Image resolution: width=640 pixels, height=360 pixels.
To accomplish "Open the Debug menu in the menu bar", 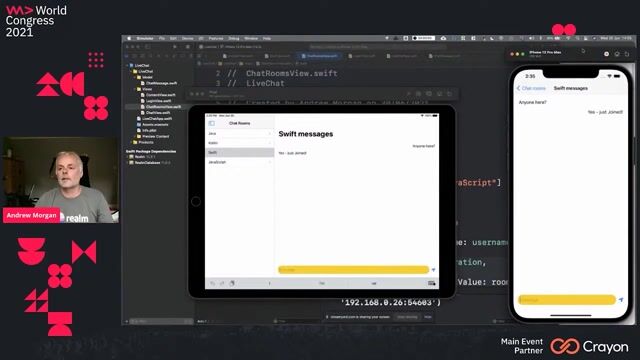I will [234, 38].
